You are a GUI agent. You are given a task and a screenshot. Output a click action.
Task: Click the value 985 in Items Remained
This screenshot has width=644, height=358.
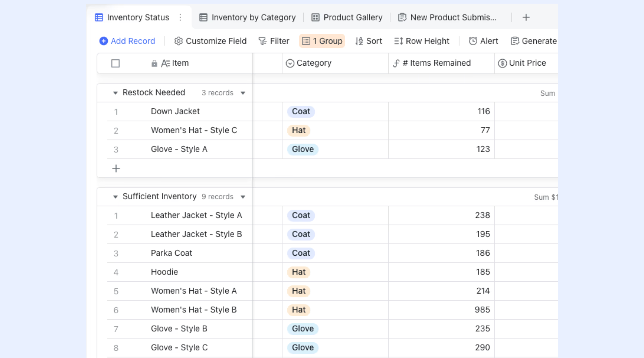(482, 310)
